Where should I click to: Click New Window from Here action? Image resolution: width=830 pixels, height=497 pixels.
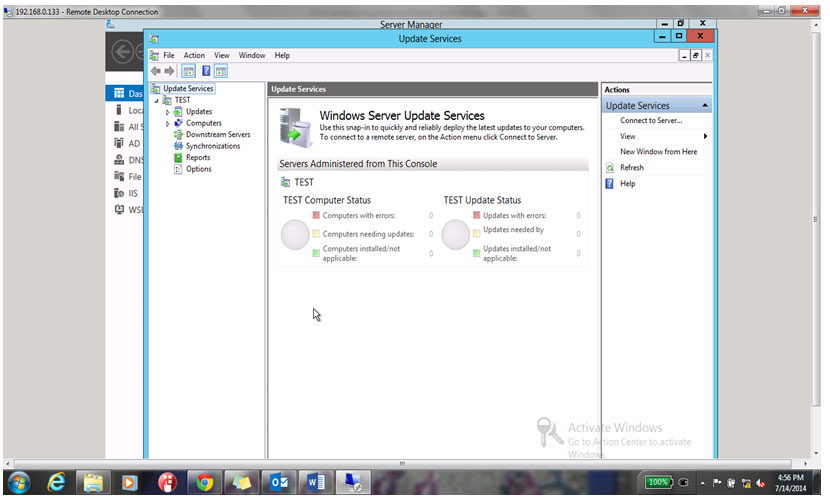pos(658,152)
